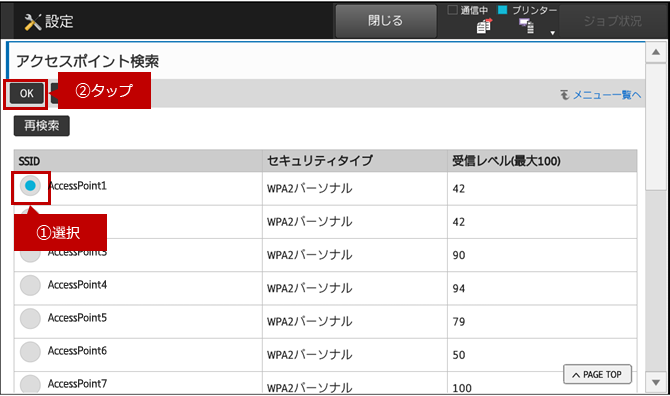Choose the AccessPoint5 radio button

[30, 318]
